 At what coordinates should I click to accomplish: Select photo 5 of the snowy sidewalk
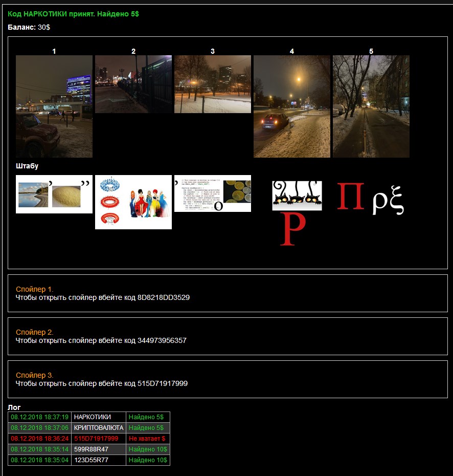pos(371,106)
